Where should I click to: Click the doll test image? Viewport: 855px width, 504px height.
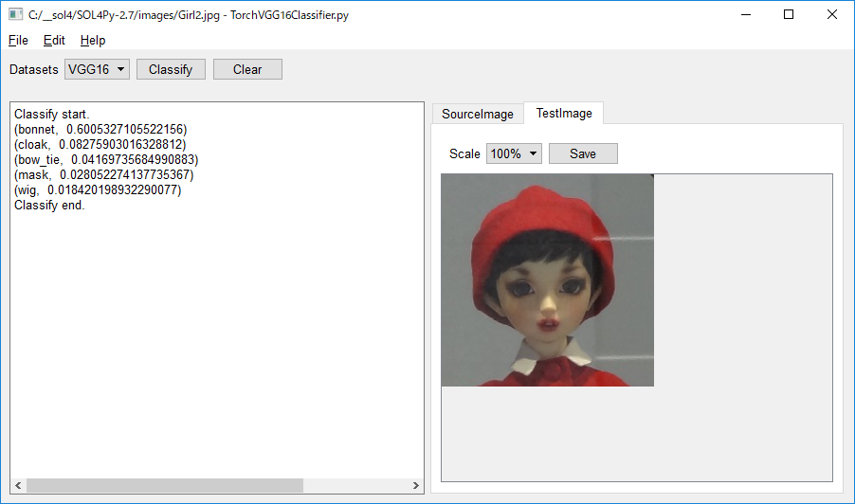point(548,280)
